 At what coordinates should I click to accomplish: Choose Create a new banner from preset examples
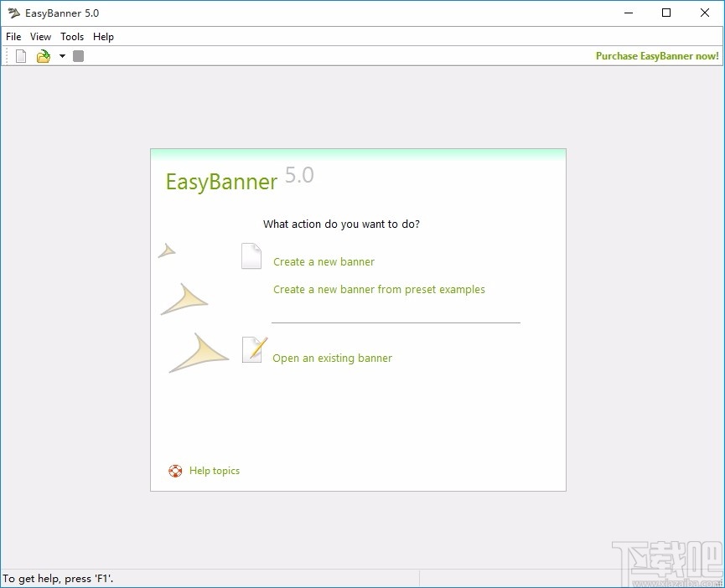point(378,289)
